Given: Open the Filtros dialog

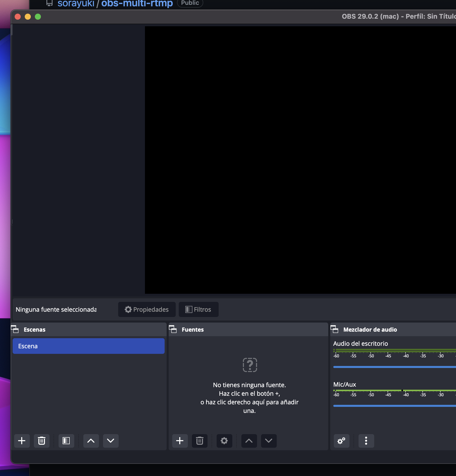Looking at the screenshot, I should tap(198, 309).
